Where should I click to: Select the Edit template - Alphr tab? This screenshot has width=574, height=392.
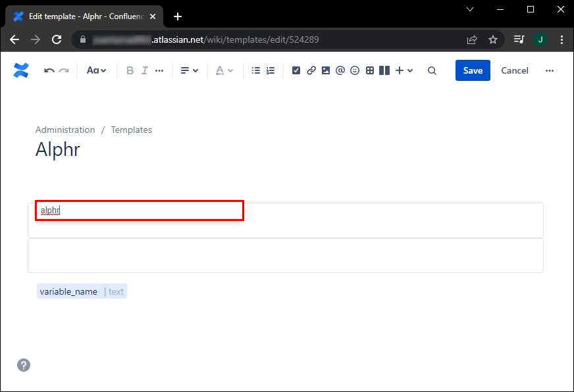84,16
